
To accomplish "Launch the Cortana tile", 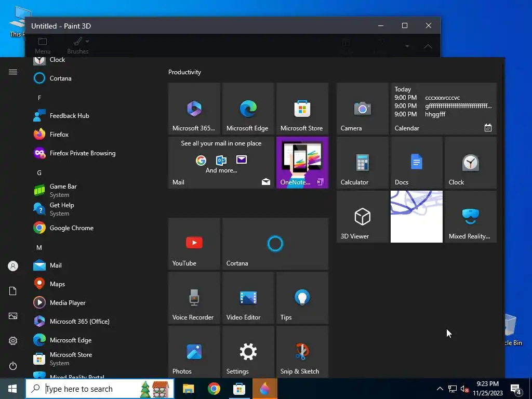I will point(275,244).
